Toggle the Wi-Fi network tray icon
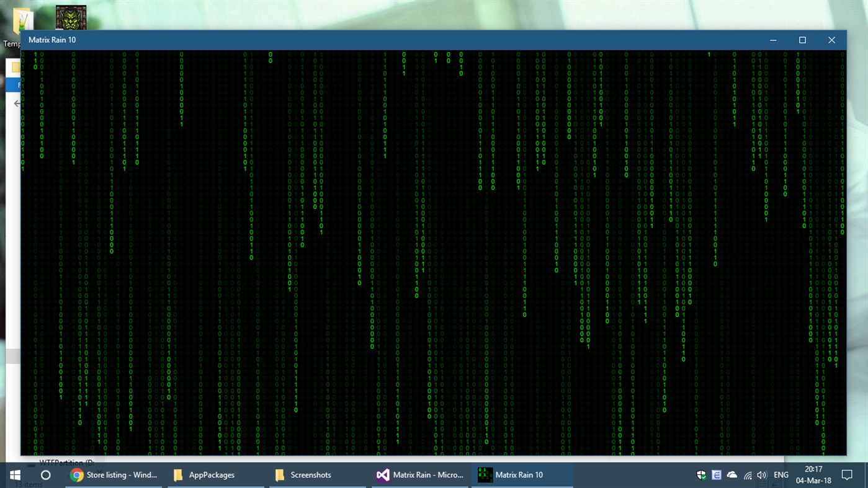This screenshot has height=488, width=868. pyautogui.click(x=746, y=475)
